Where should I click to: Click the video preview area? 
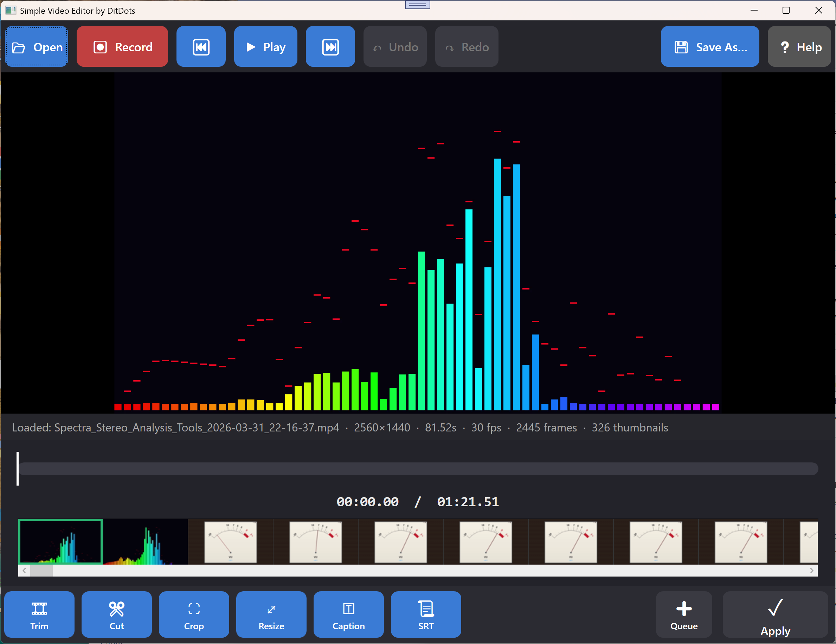pyautogui.click(x=418, y=243)
